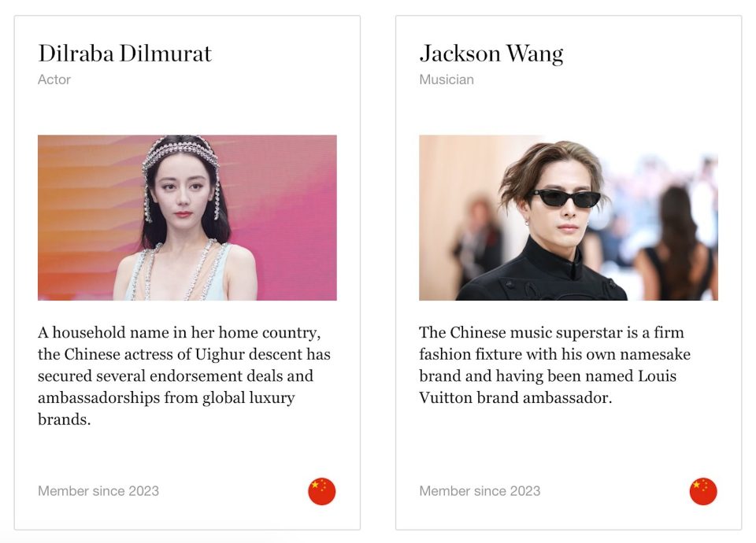Click the Musician profession label
The height and width of the screenshot is (543, 756).
click(x=447, y=79)
